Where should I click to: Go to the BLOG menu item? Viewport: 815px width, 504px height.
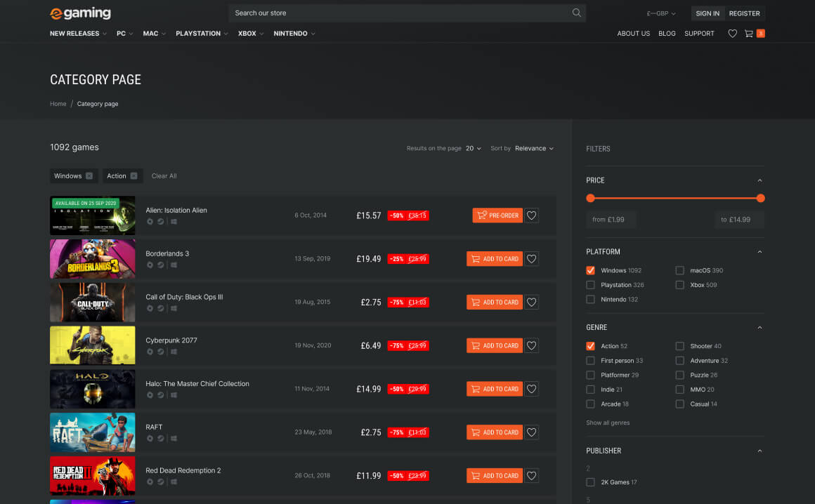click(667, 33)
